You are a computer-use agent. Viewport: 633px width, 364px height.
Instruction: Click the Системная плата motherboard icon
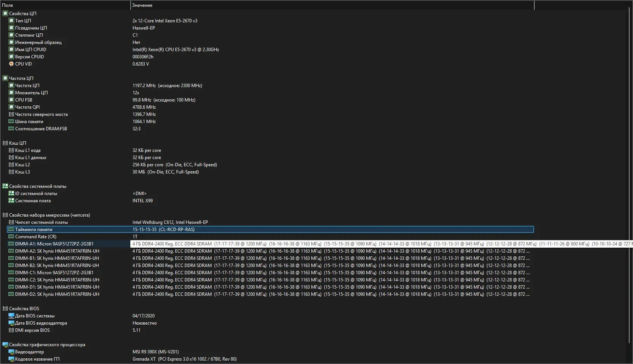tap(11, 201)
